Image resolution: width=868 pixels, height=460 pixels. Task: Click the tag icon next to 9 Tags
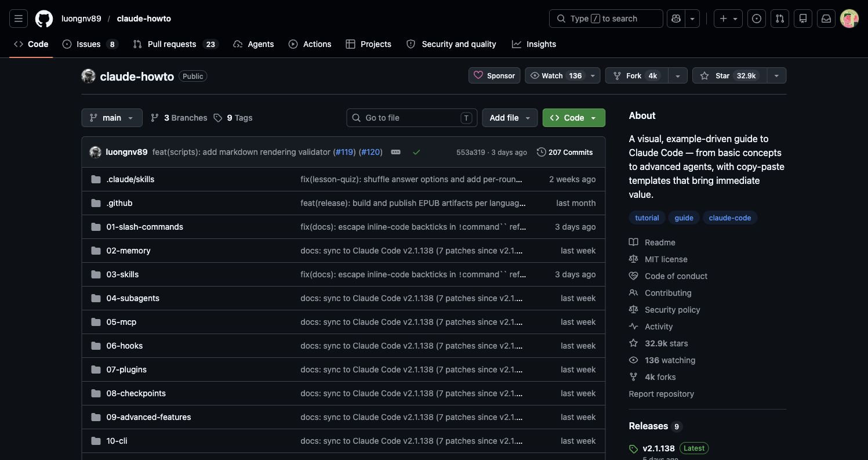[x=218, y=118]
